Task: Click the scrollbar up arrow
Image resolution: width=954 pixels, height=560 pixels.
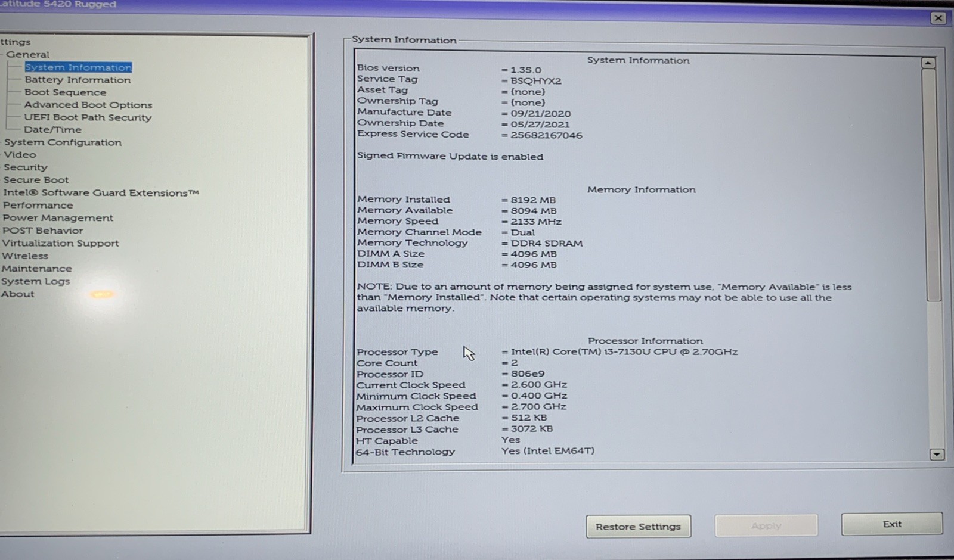Action: (928, 63)
